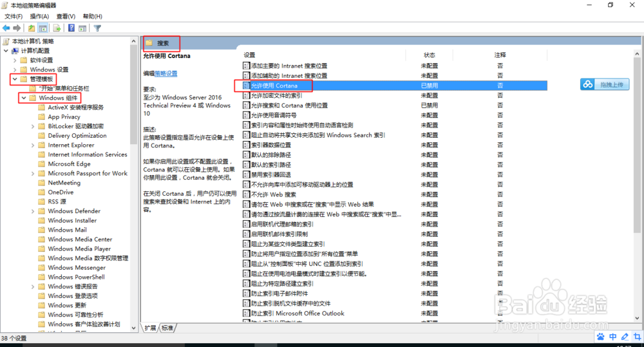Click the tree pane scroll down arrow
644x347 pixels.
point(133,328)
